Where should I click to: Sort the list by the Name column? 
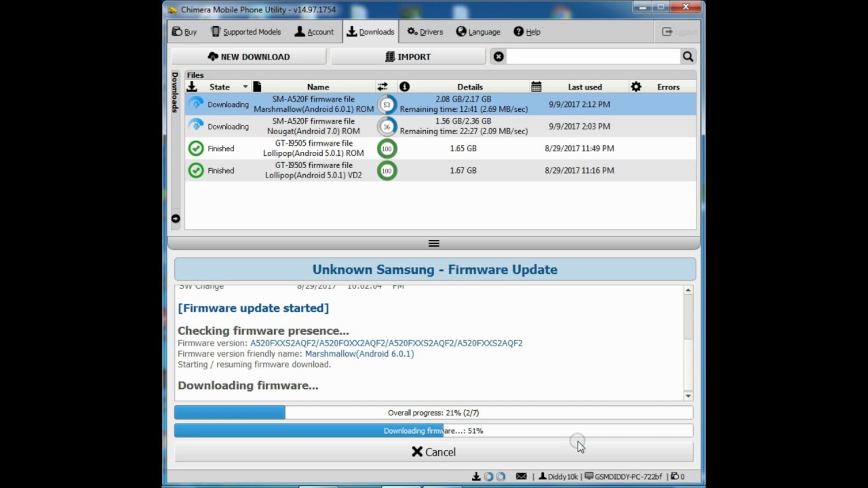coord(318,87)
